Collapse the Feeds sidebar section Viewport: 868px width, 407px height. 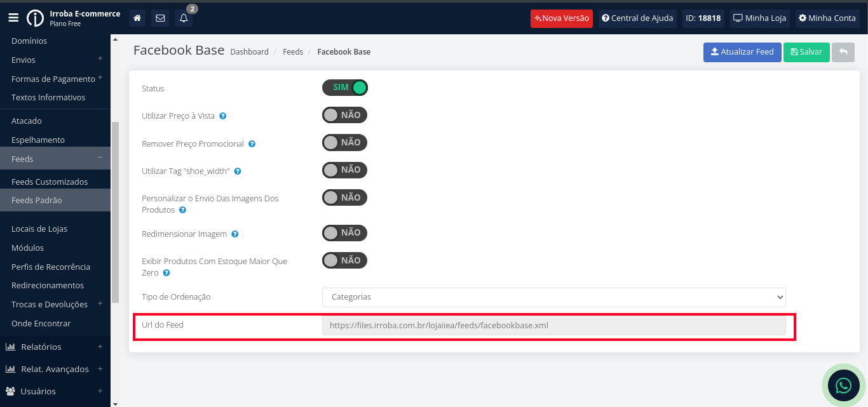(55, 159)
